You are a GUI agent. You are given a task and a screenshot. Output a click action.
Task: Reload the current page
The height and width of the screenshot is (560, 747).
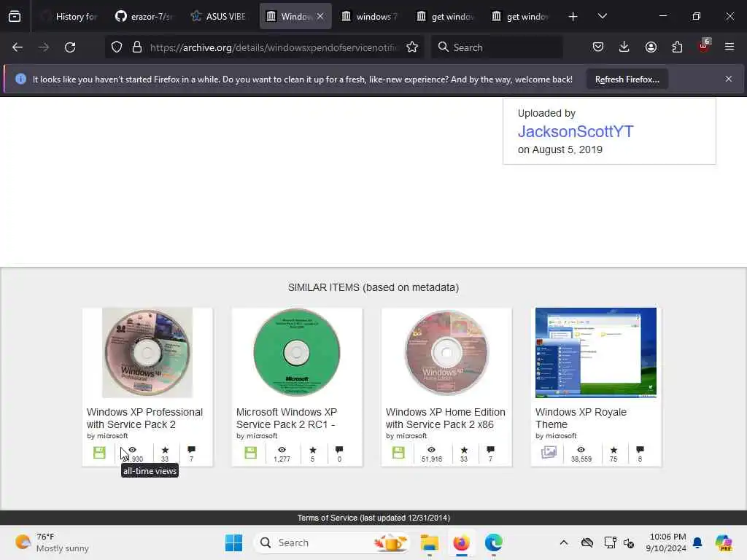[70, 47]
